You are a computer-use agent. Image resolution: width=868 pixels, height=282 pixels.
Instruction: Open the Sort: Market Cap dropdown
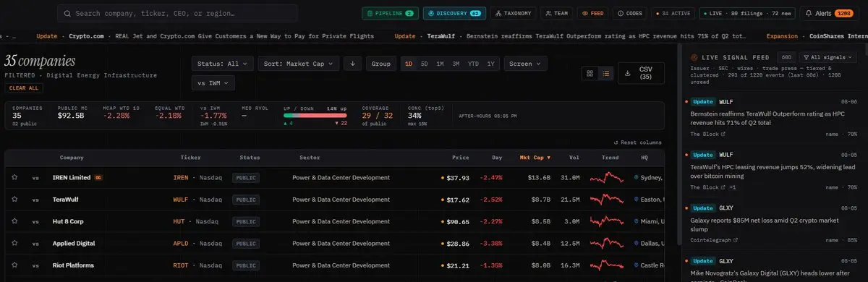point(299,64)
